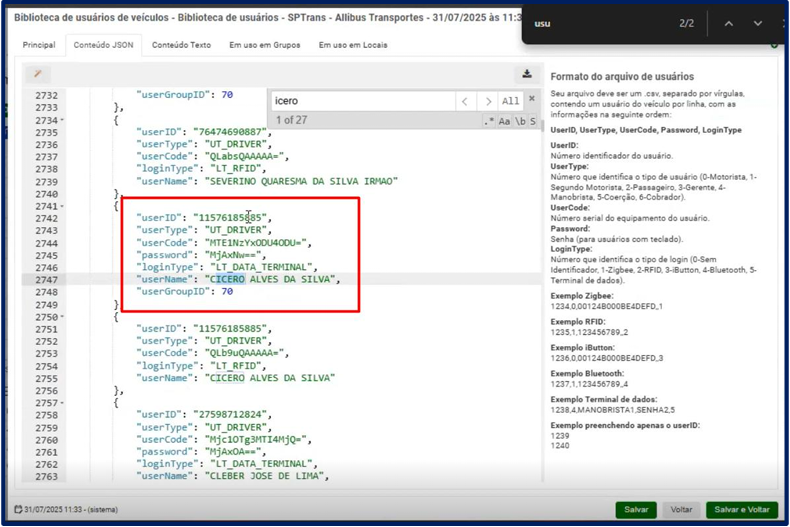The image size is (790, 527).
Task: Jump to previous browser find result
Action: tap(729, 23)
